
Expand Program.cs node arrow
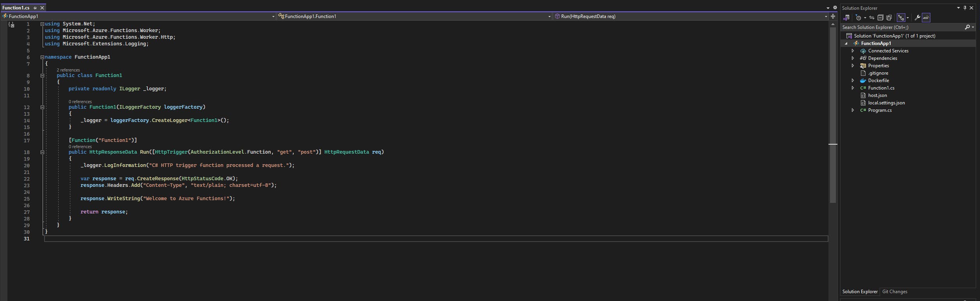853,110
